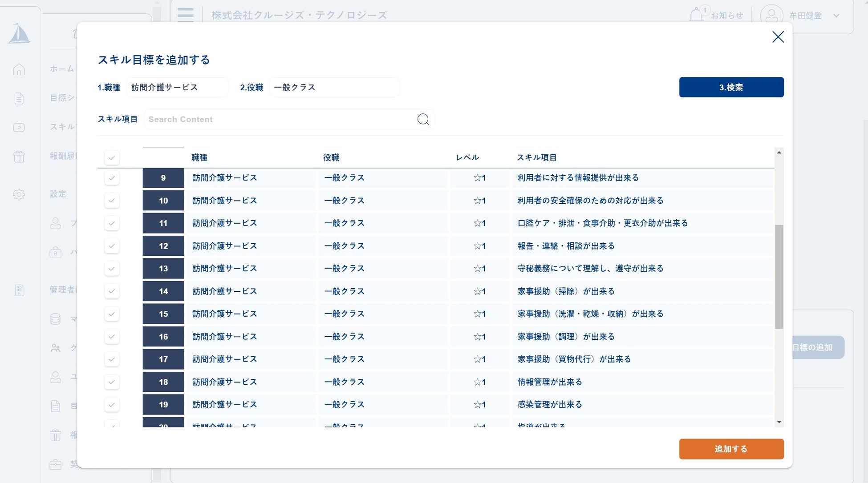Toggle the select-all checkbox in table header
The image size is (868, 483).
(112, 157)
